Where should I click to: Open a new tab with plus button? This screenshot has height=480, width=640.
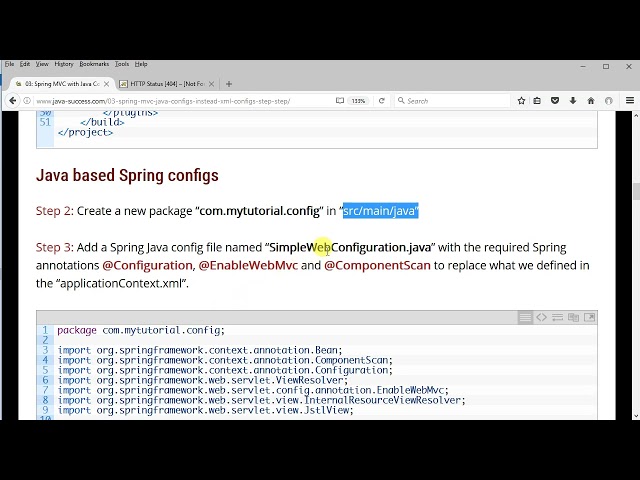tap(229, 84)
